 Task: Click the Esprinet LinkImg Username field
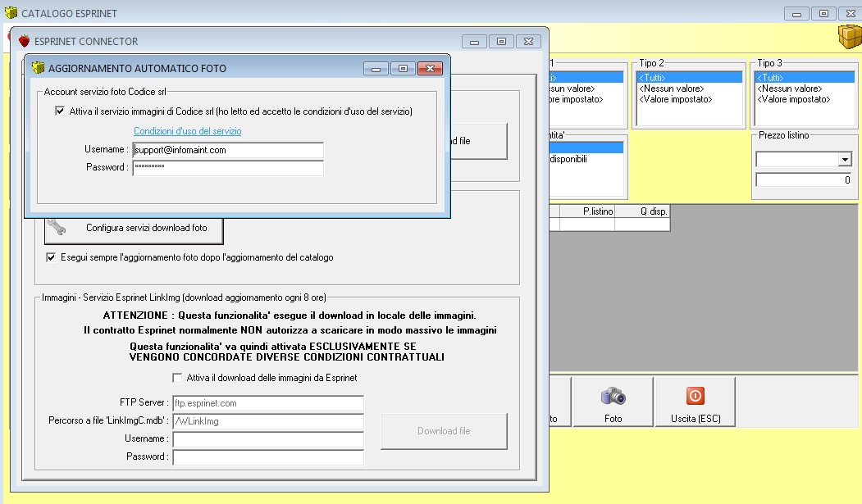coord(268,438)
